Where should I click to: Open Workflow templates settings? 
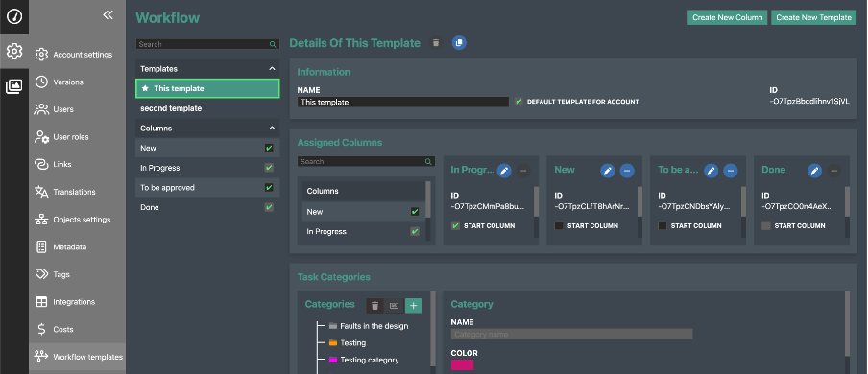point(78,357)
